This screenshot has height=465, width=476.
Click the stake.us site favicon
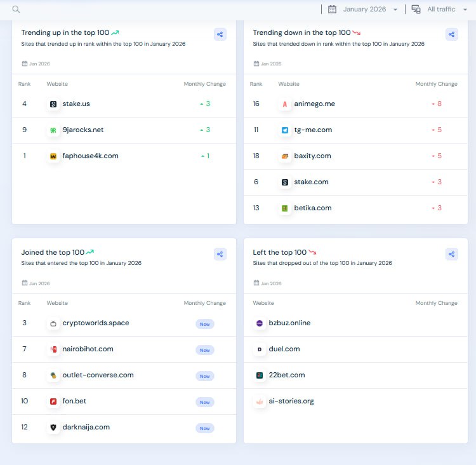(53, 104)
